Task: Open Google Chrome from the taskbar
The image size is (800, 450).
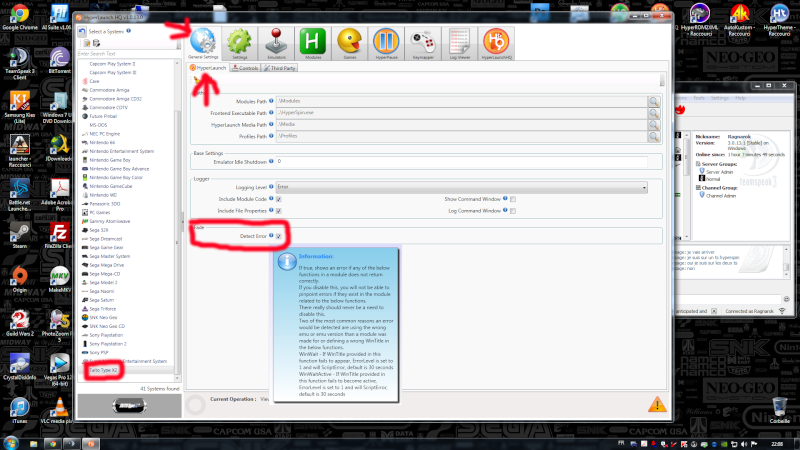Action: [52, 444]
